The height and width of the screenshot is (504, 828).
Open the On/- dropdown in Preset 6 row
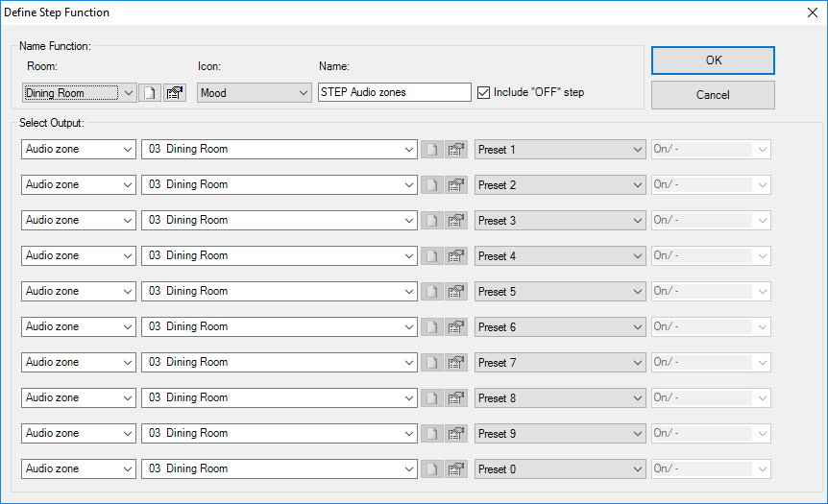711,326
